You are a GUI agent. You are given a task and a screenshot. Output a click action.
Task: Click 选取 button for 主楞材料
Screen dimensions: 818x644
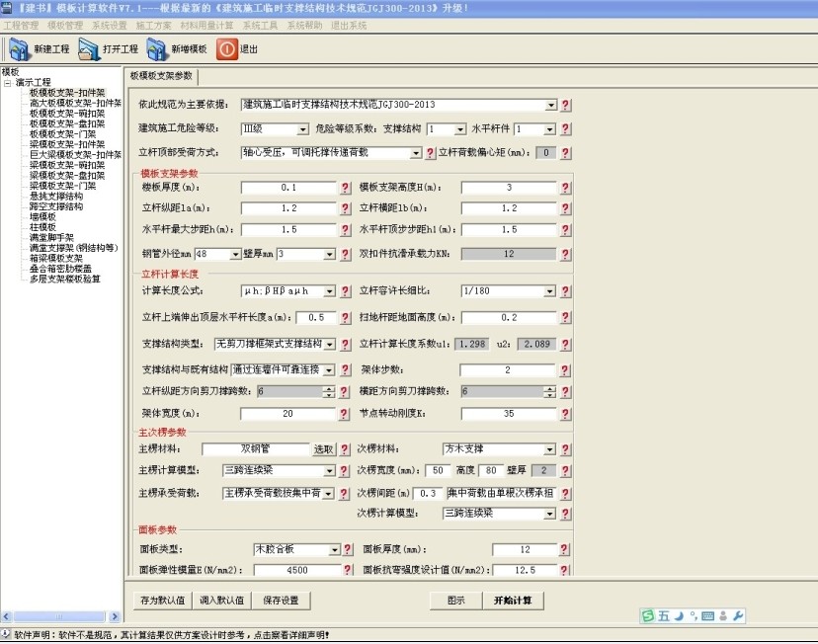323,449
